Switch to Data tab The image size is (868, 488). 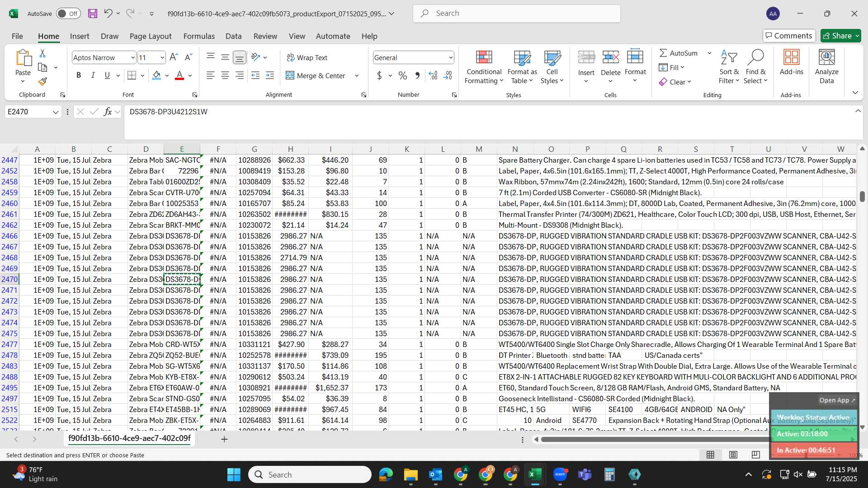point(233,36)
